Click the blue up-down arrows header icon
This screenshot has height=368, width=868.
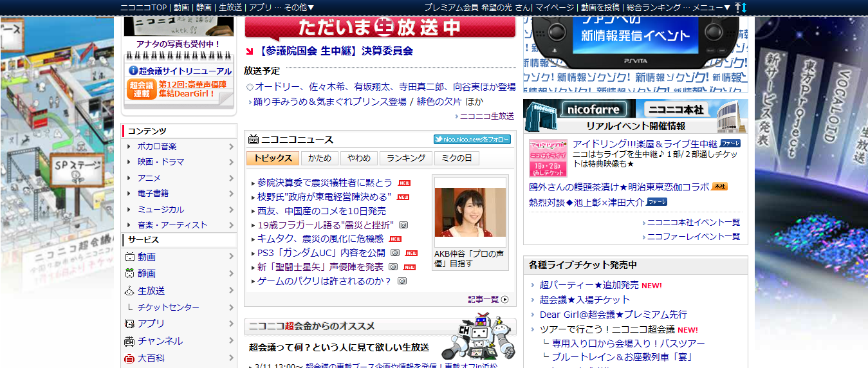tap(744, 7)
